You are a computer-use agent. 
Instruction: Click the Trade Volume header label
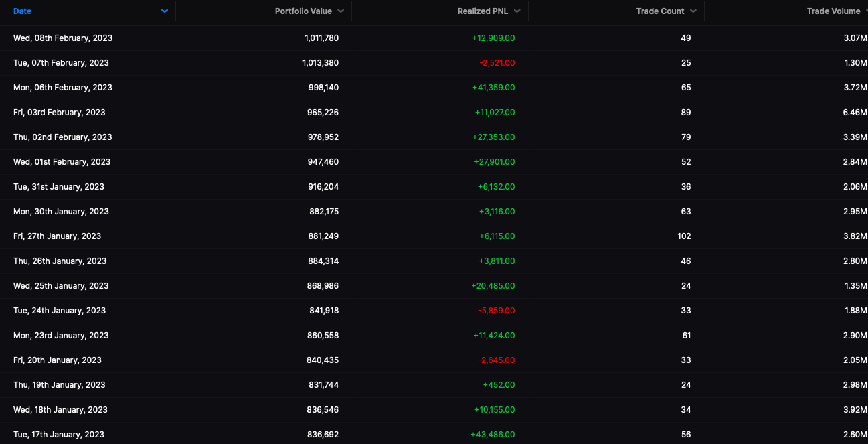coord(833,11)
